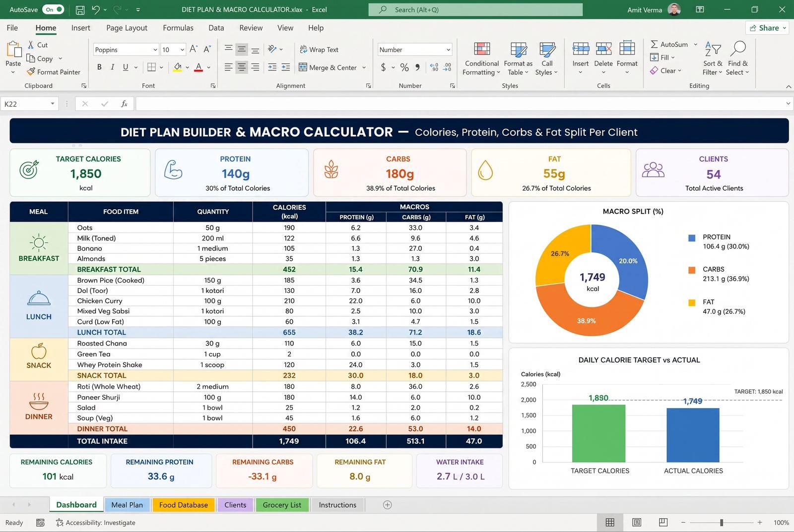Viewport: 794px width, 532px height.
Task: Add a new sheet with plus icon
Action: point(388,505)
